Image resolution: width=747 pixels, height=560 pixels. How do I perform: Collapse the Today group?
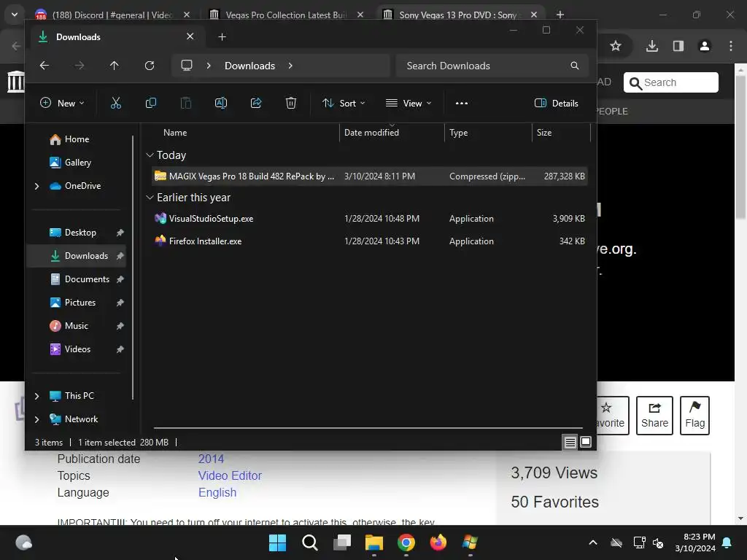point(150,155)
